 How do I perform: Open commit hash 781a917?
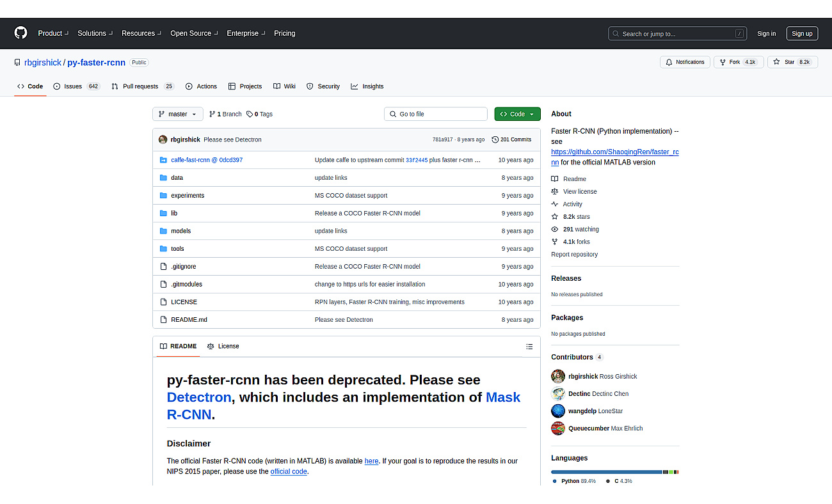pos(442,139)
